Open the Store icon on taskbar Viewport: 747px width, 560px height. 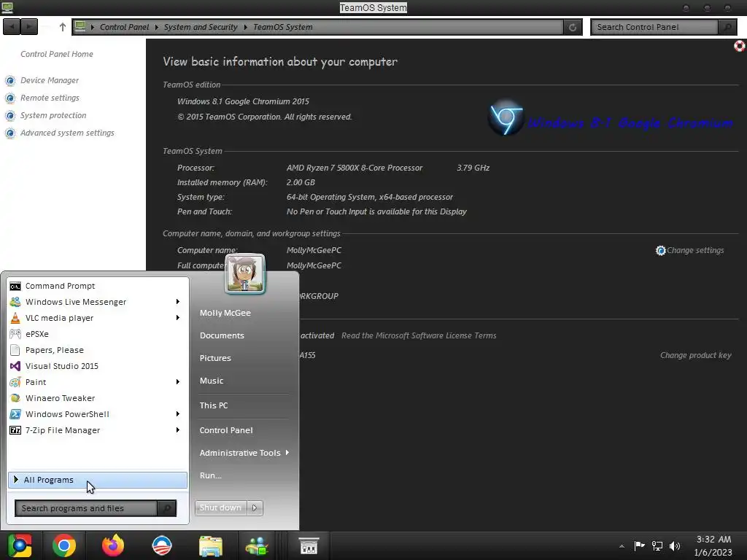309,546
